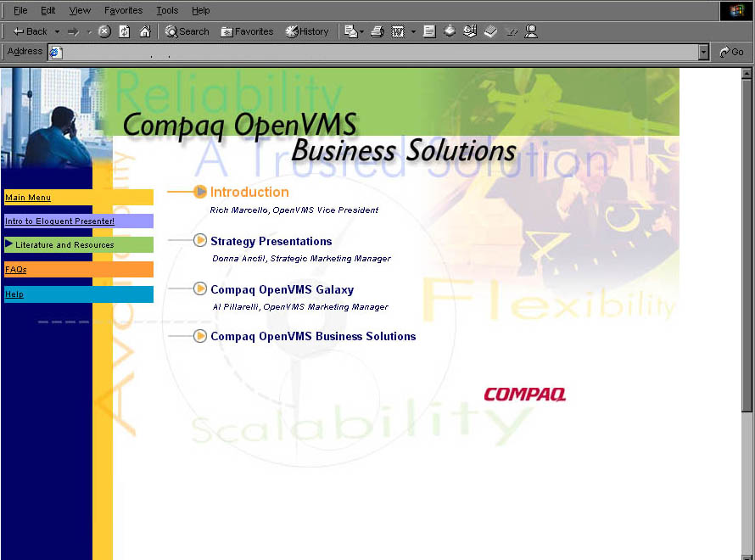Screen dimensions: 755x560
Task: Open the Back button history dropdown arrow
Action: (57, 31)
